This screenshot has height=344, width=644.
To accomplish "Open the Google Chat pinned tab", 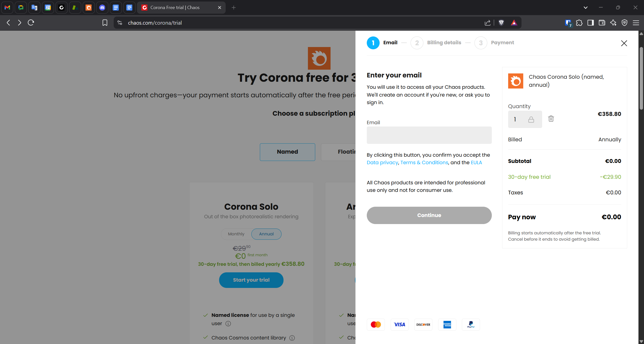I will (x=21, y=8).
